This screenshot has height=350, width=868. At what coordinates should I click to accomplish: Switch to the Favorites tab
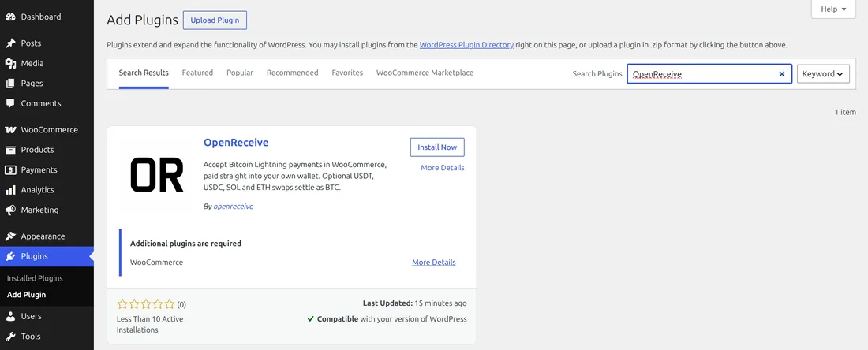coord(348,73)
